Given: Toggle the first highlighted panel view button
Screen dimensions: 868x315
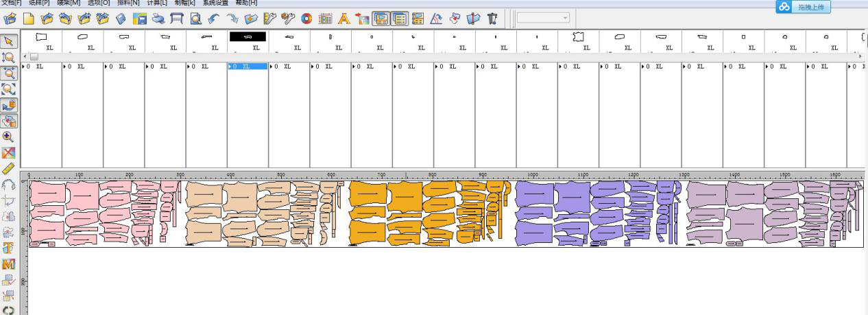Looking at the screenshot, I should [x=381, y=19].
